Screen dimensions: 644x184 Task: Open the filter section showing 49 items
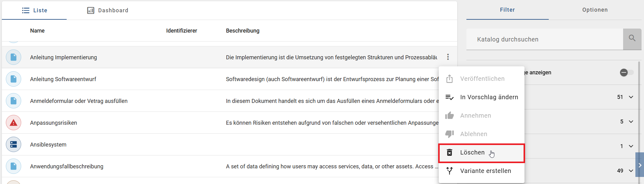[x=631, y=171]
